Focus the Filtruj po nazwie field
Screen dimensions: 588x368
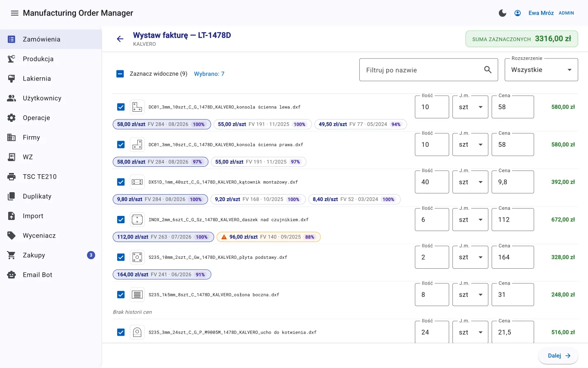point(429,70)
